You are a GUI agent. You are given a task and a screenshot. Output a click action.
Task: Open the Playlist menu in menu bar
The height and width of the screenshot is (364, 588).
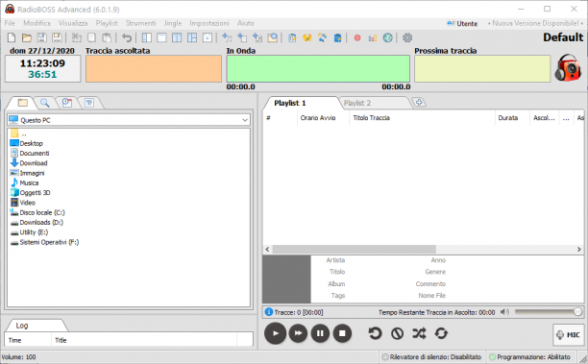pos(107,23)
